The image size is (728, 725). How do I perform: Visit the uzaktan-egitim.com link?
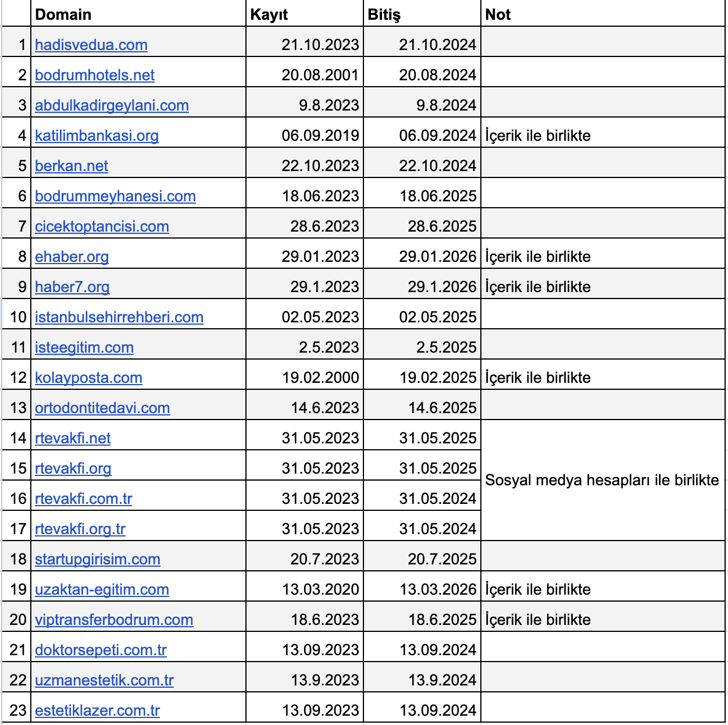click(102, 589)
